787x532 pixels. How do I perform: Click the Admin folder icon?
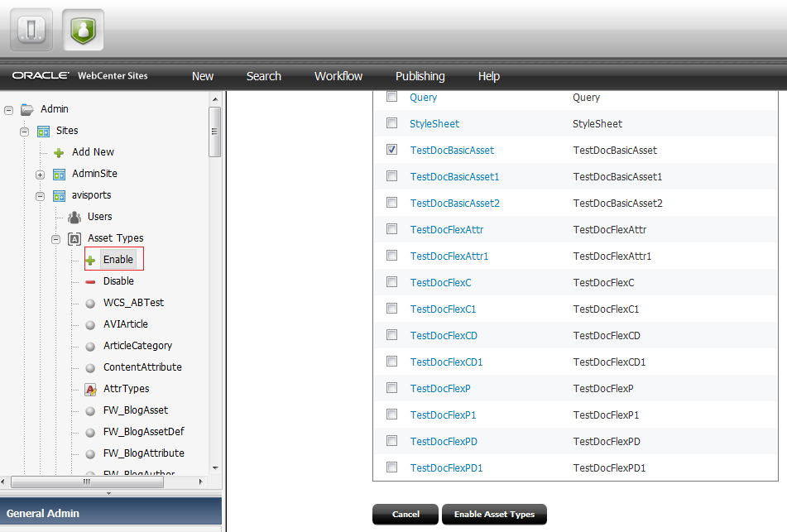click(27, 109)
